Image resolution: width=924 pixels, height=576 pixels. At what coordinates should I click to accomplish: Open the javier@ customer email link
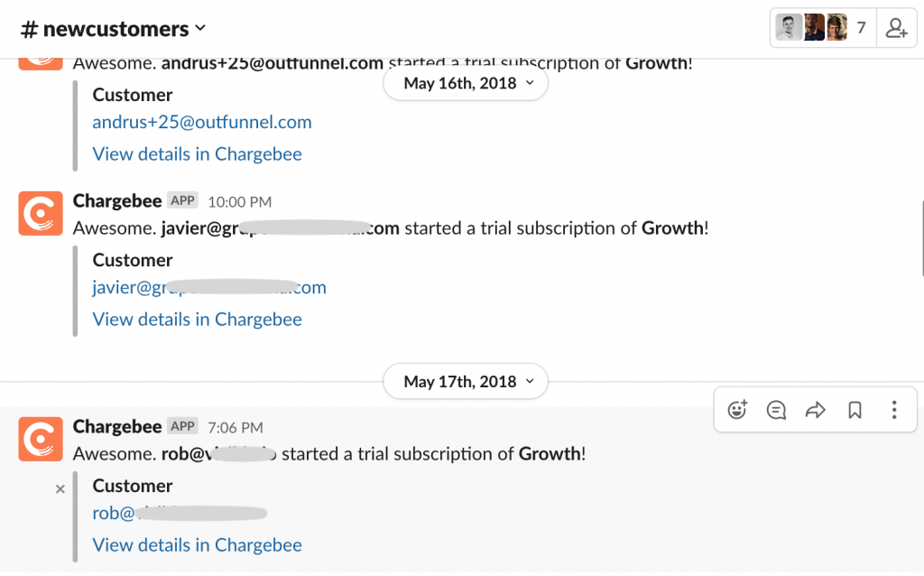(209, 287)
